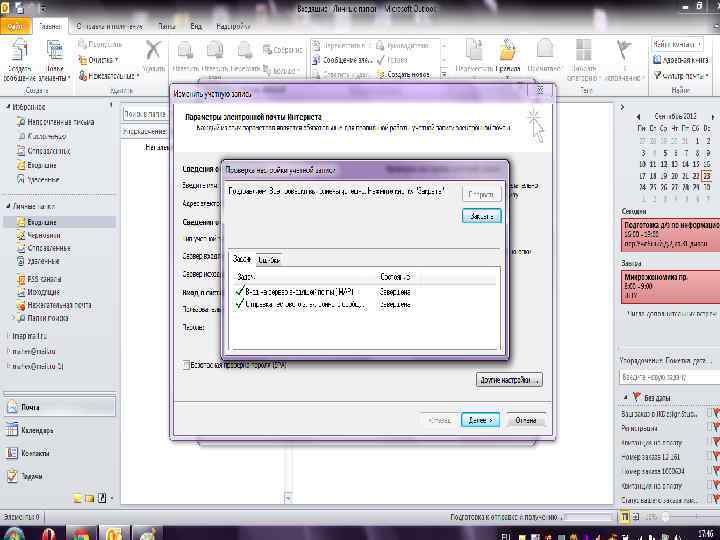Collapse the Favorites group in navigation pane

(x=8, y=107)
